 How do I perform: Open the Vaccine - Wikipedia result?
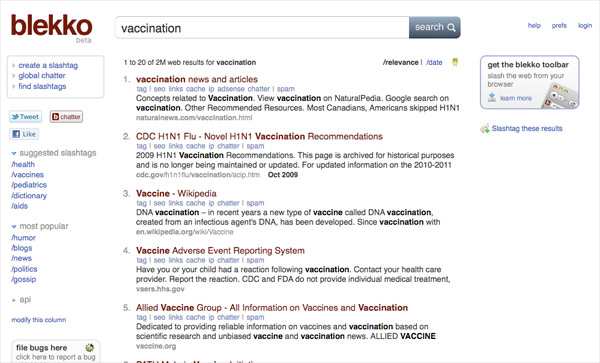(176, 194)
